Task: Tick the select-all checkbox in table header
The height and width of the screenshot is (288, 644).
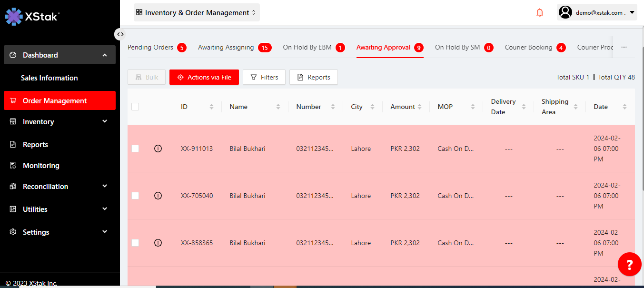Action: tap(135, 107)
